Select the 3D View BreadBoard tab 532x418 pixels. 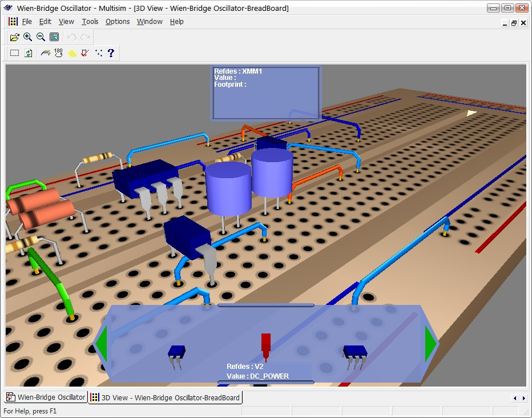coord(166,397)
